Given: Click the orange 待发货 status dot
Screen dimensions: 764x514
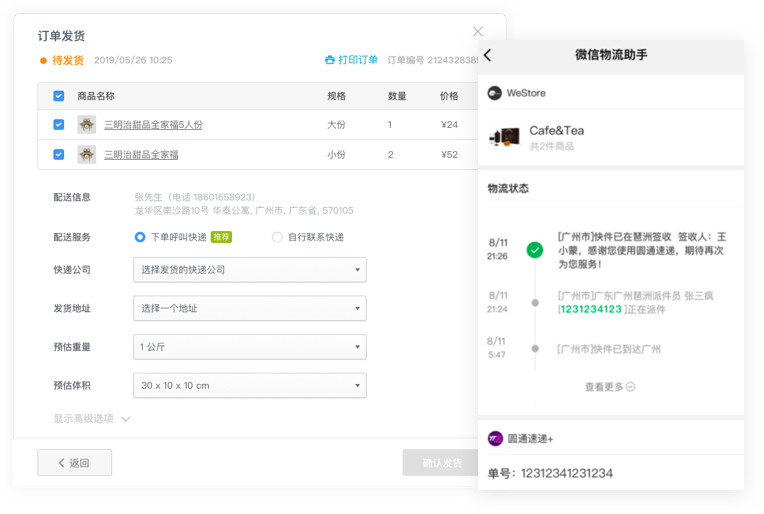Looking at the screenshot, I should [x=43, y=60].
